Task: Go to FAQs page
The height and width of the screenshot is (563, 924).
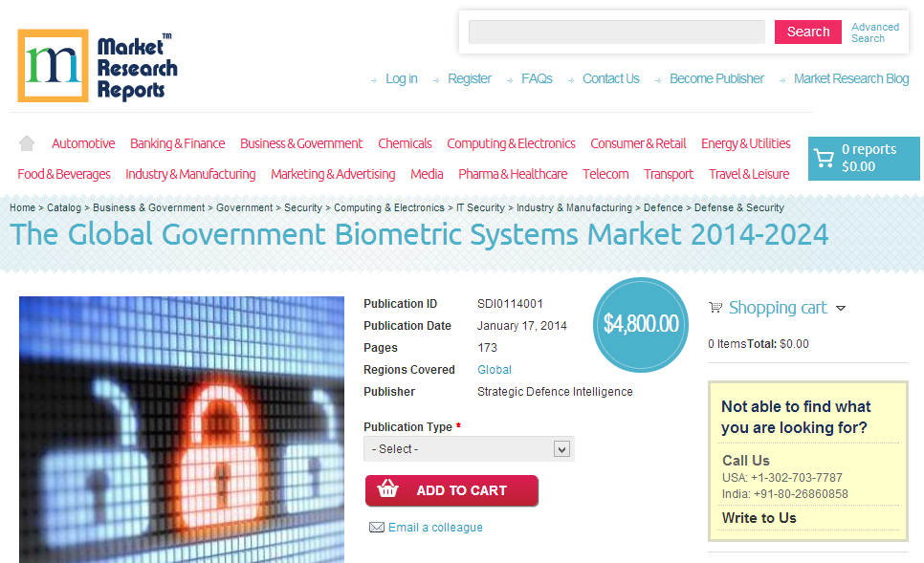Action: coord(537,78)
